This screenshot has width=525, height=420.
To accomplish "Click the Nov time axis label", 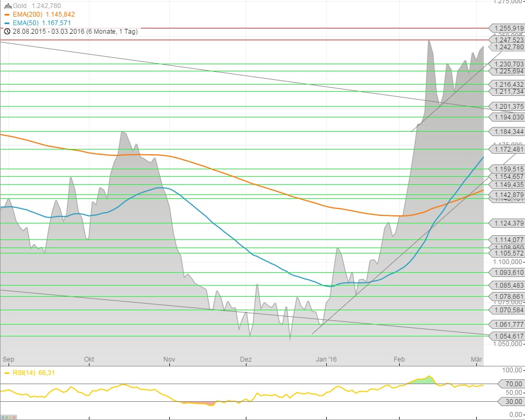I will (x=169, y=359).
